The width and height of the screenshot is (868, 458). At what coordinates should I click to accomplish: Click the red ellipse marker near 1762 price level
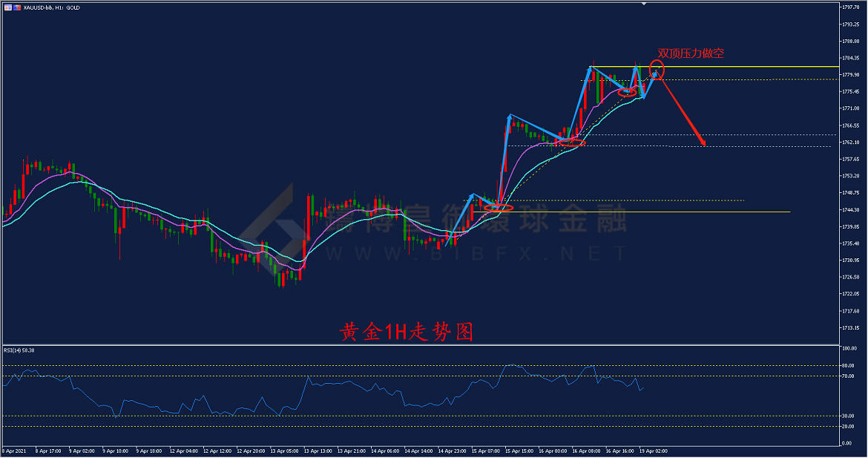point(572,142)
